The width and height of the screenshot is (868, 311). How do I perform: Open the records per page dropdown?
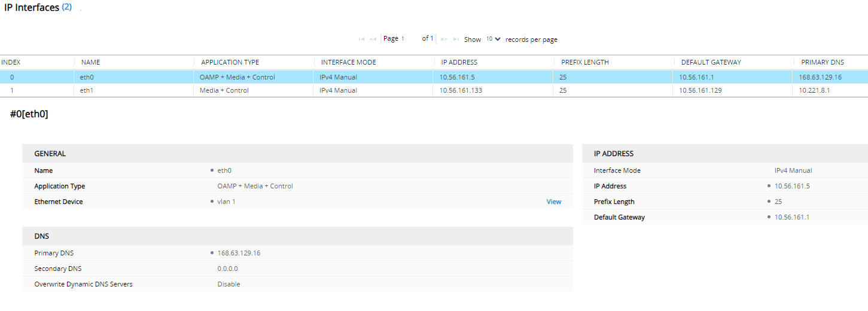point(493,39)
